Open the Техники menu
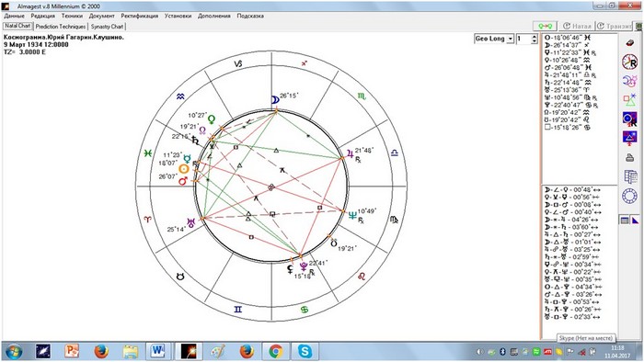644x362 pixels. click(x=72, y=16)
